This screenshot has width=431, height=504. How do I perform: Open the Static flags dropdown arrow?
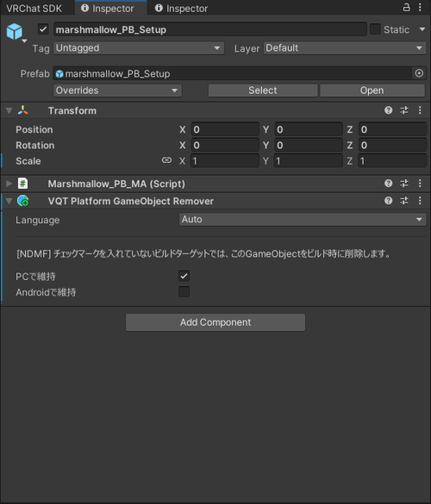point(422,29)
